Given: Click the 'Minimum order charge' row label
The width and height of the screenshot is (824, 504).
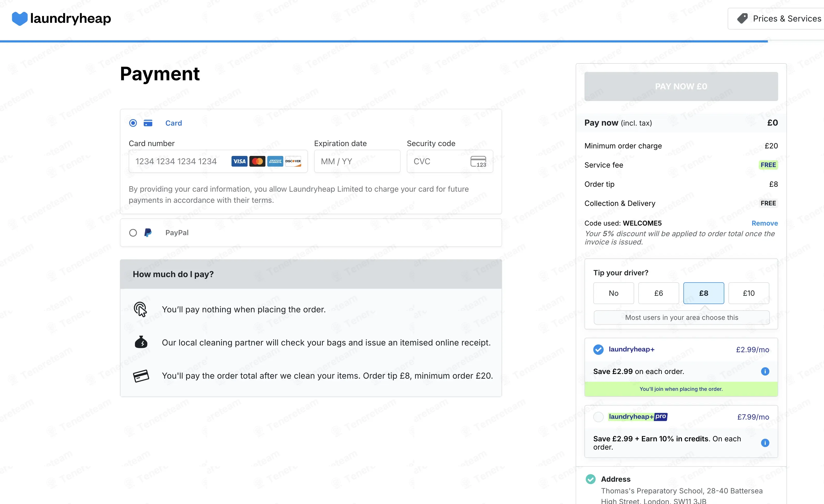Looking at the screenshot, I should pyautogui.click(x=623, y=146).
